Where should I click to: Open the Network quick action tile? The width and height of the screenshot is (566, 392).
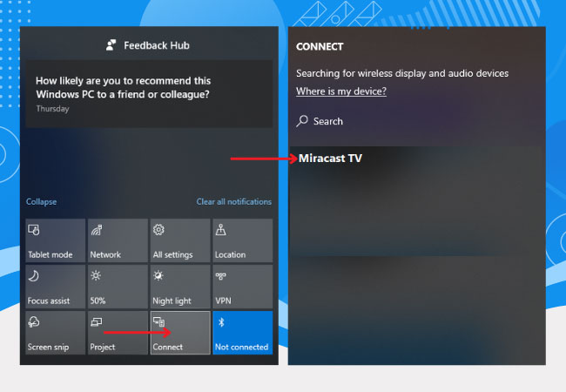point(118,240)
